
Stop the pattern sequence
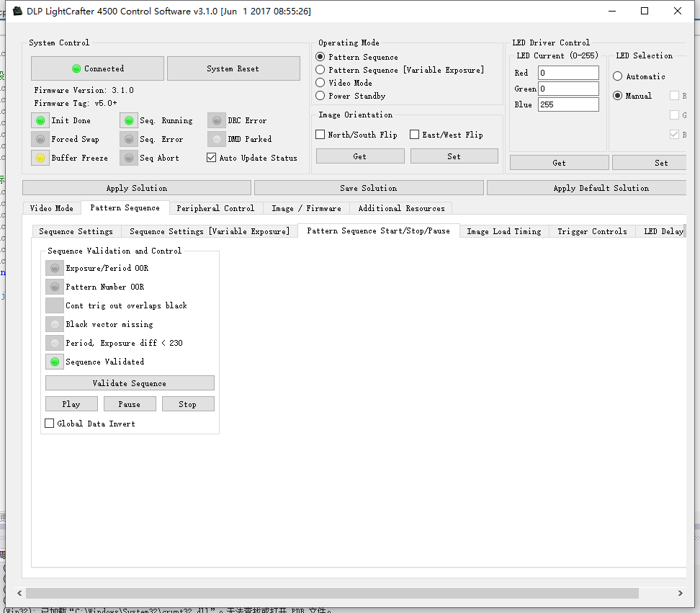click(x=188, y=404)
